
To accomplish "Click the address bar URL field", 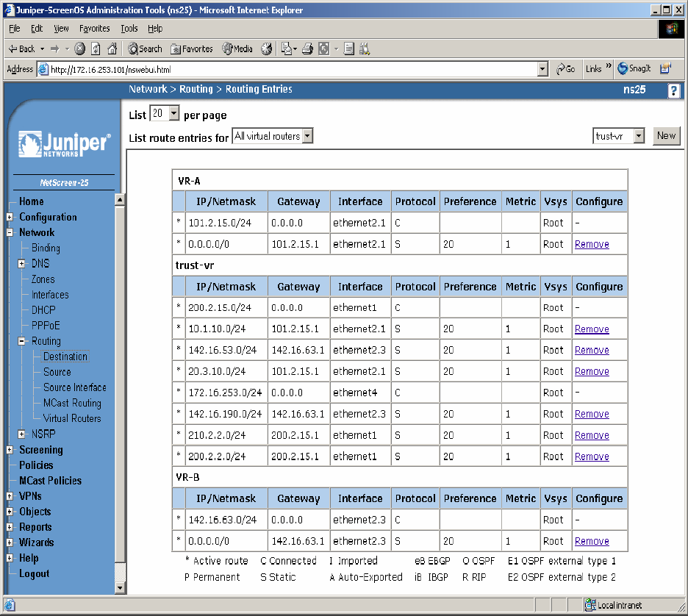I will coord(294,69).
